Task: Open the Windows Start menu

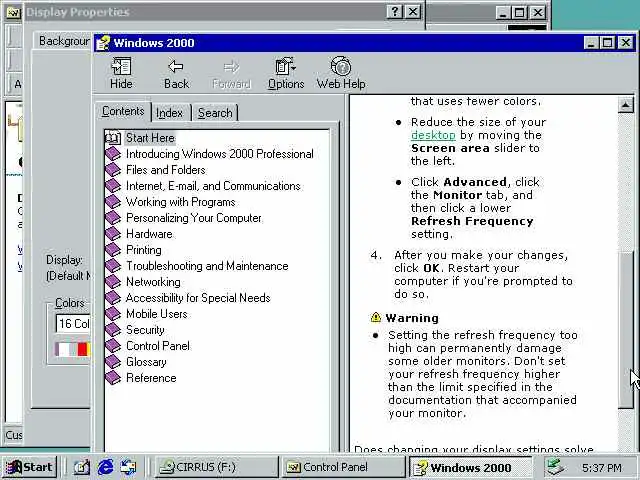Action: [x=29, y=467]
